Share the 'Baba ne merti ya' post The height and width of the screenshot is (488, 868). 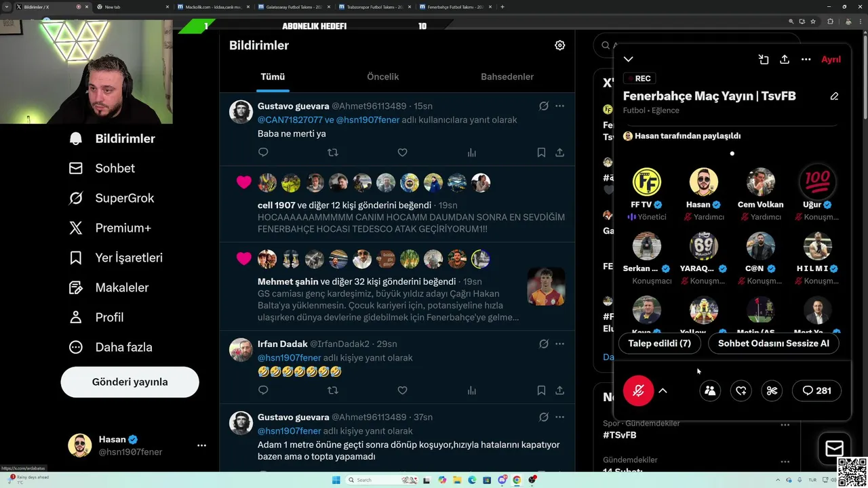pyautogui.click(x=559, y=152)
